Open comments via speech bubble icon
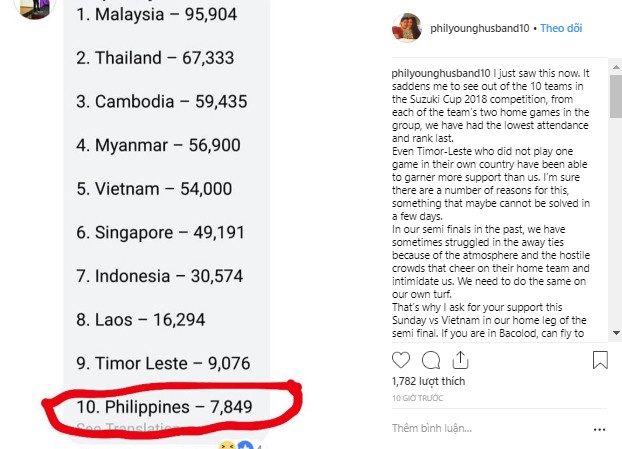622x449 pixels. point(431,360)
